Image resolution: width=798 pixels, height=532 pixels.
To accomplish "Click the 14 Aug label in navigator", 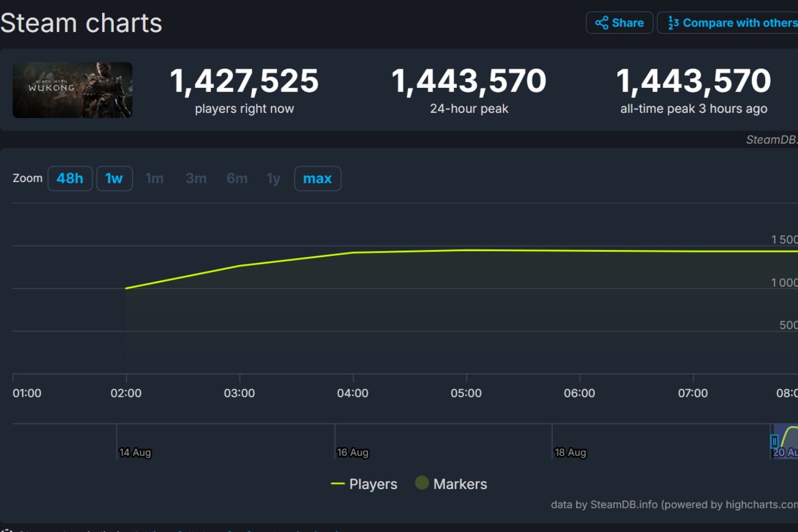I will click(x=135, y=452).
